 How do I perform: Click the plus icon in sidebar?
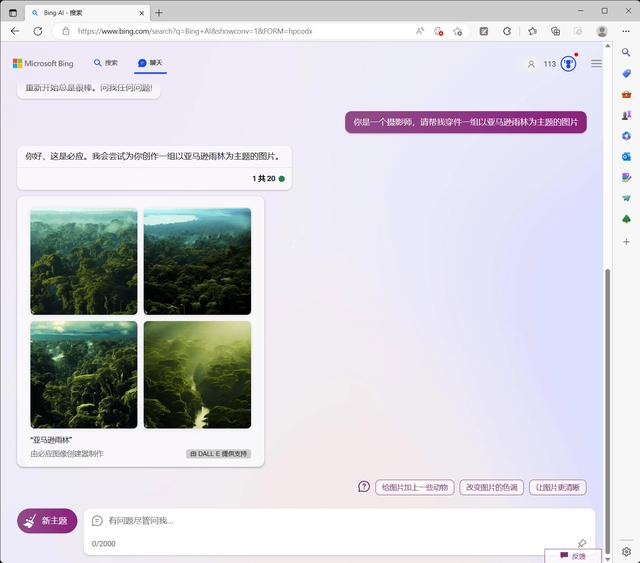coord(626,241)
